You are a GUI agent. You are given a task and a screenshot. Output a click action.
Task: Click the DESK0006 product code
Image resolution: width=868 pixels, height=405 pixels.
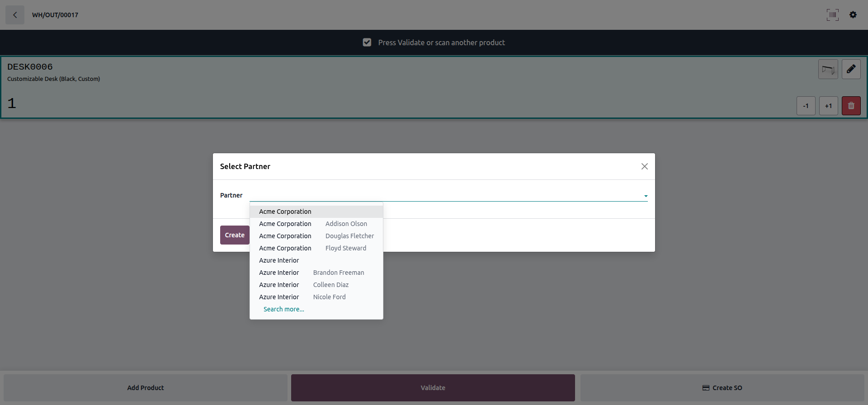click(x=30, y=67)
